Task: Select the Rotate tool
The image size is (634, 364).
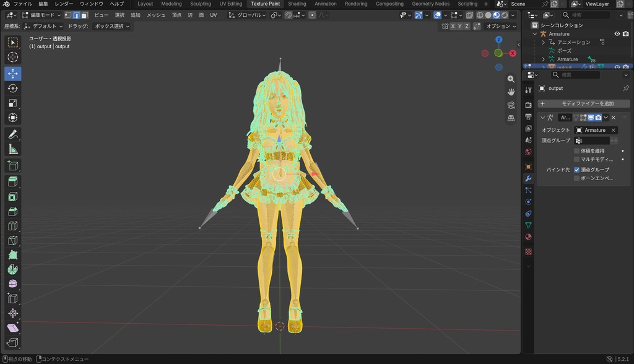Action: click(x=13, y=88)
